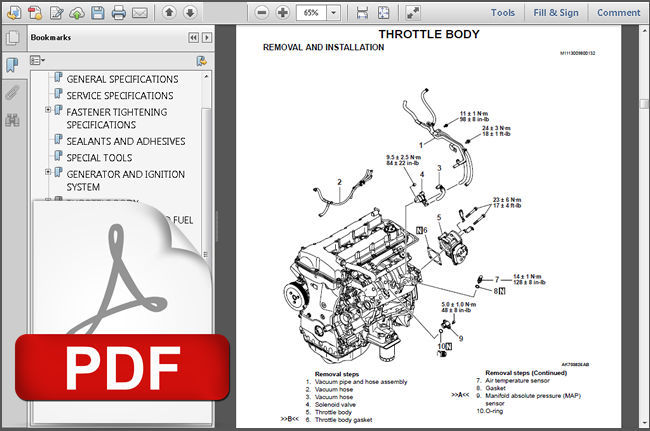Open SPECIAL TOOLS bookmark
The height and width of the screenshot is (431, 650).
point(99,157)
